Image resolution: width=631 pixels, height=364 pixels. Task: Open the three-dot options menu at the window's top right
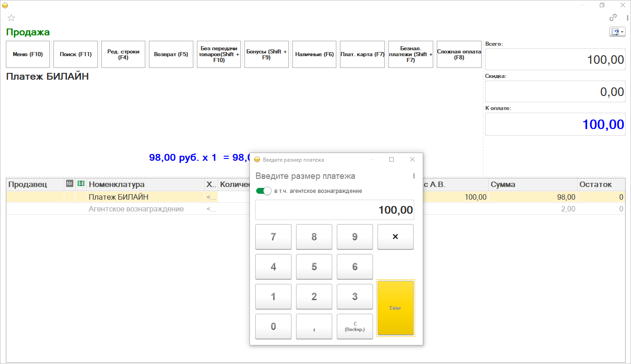pos(627,18)
